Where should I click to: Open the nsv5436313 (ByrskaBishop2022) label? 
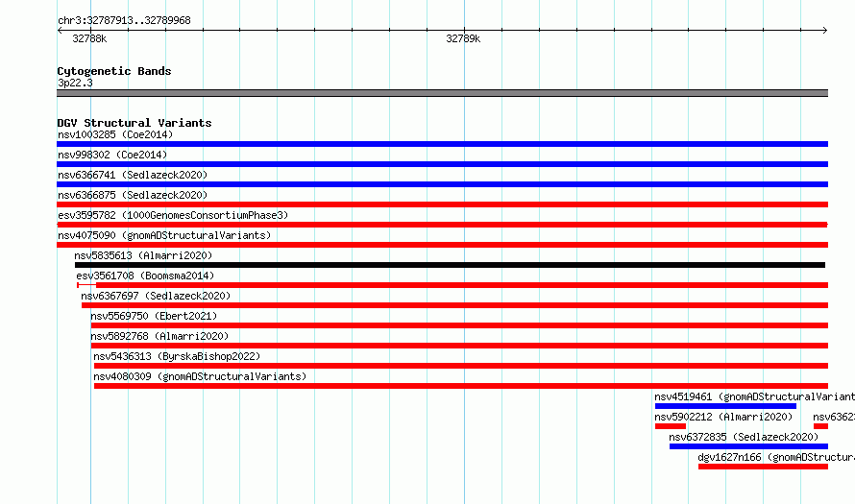click(177, 356)
